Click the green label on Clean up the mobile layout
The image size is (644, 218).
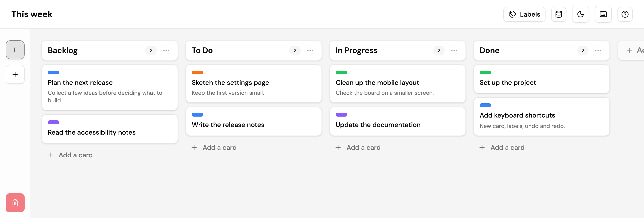tap(341, 73)
